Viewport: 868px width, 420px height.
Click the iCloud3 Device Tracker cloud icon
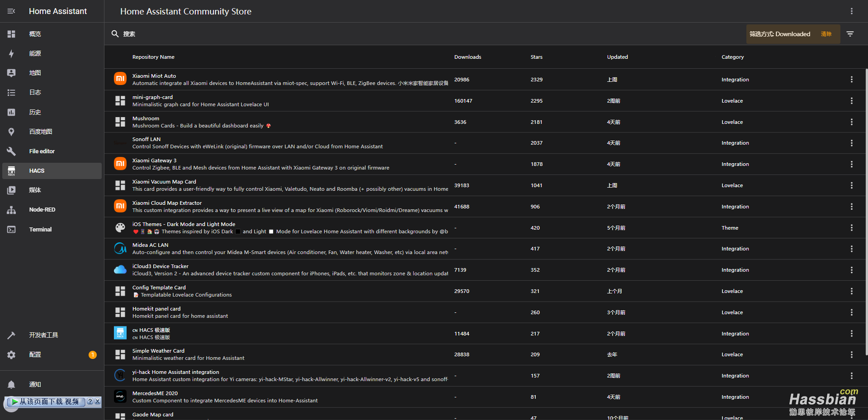tap(120, 270)
